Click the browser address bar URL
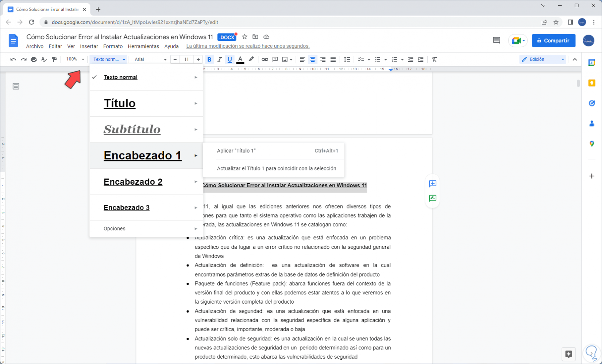This screenshot has height=364, width=602. coord(135,22)
